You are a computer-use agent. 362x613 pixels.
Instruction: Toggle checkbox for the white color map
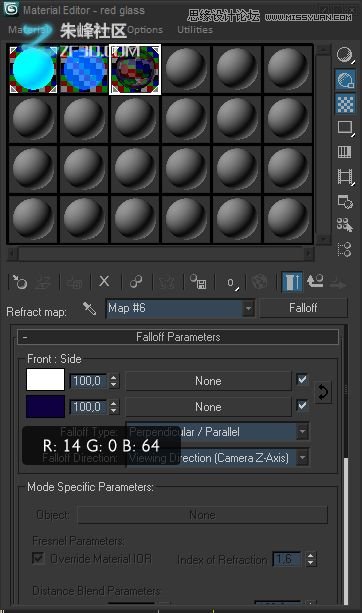pos(302,380)
